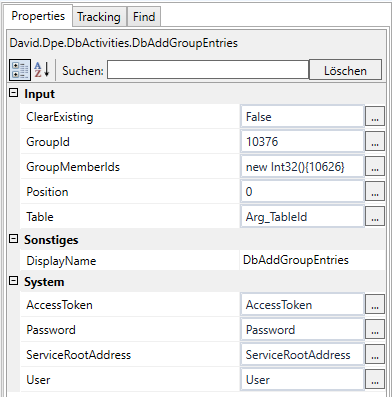392x397 pixels.
Task: Open expression editor for Position
Action: click(375, 192)
